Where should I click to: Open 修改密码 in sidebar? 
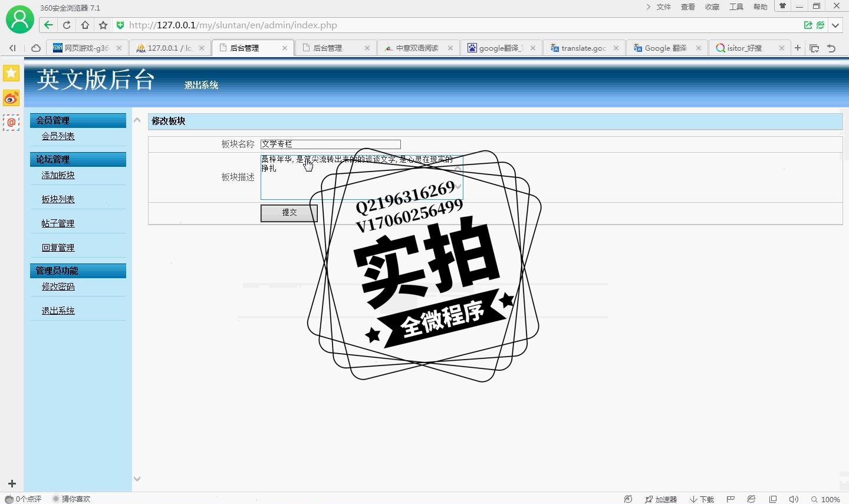[58, 286]
